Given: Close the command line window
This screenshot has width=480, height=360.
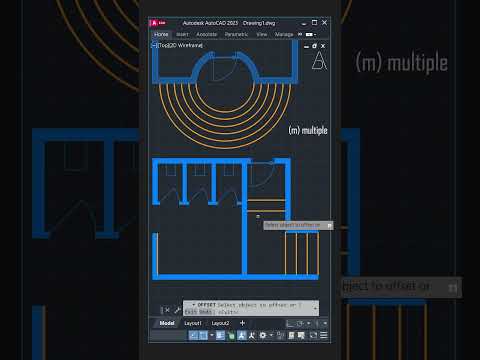Looking at the screenshot, I should pyautogui.click(x=167, y=310).
